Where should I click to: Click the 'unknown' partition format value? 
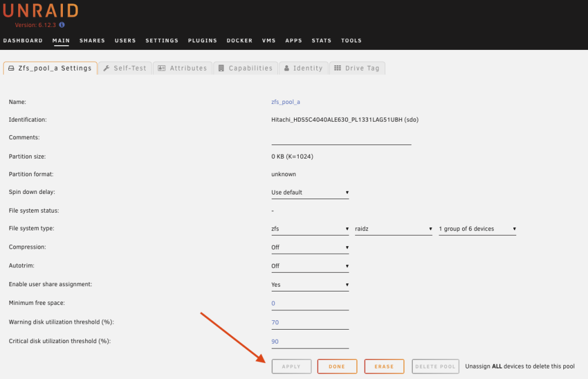283,175
